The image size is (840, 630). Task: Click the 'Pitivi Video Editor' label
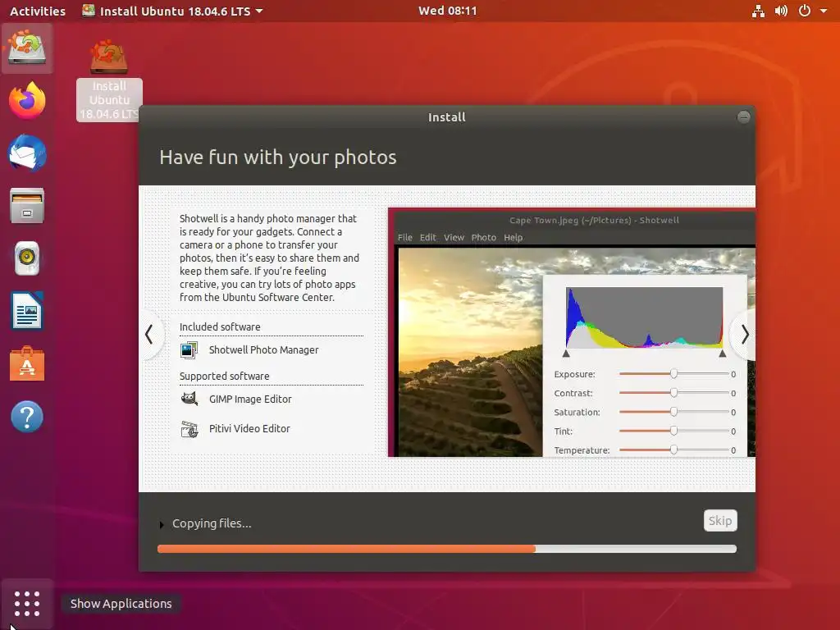tap(249, 428)
